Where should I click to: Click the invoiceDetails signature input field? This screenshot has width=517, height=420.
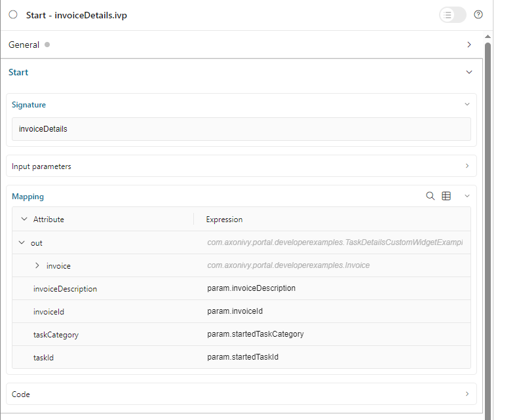(x=241, y=129)
